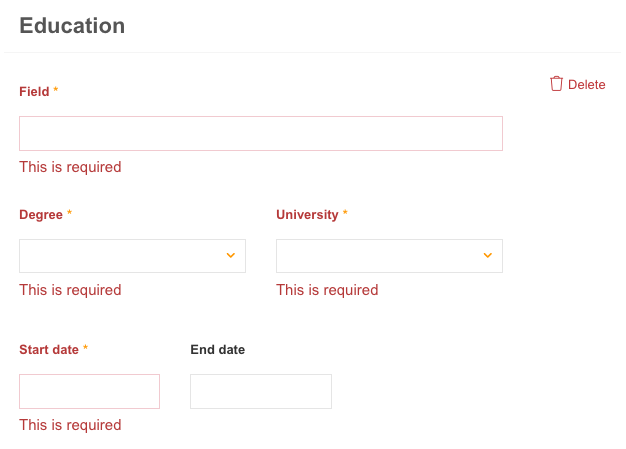
Task: Click the End date label
Action: click(x=218, y=350)
